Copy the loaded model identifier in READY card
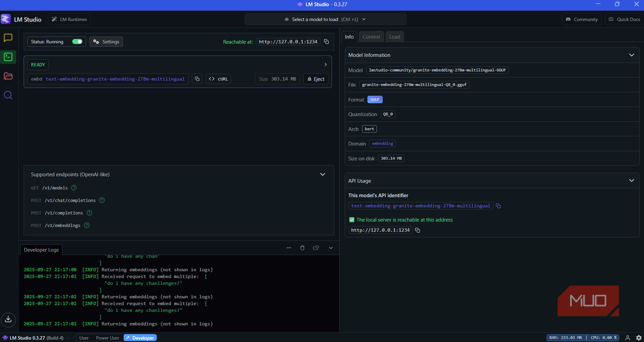The width and height of the screenshot is (644, 342). (197, 79)
